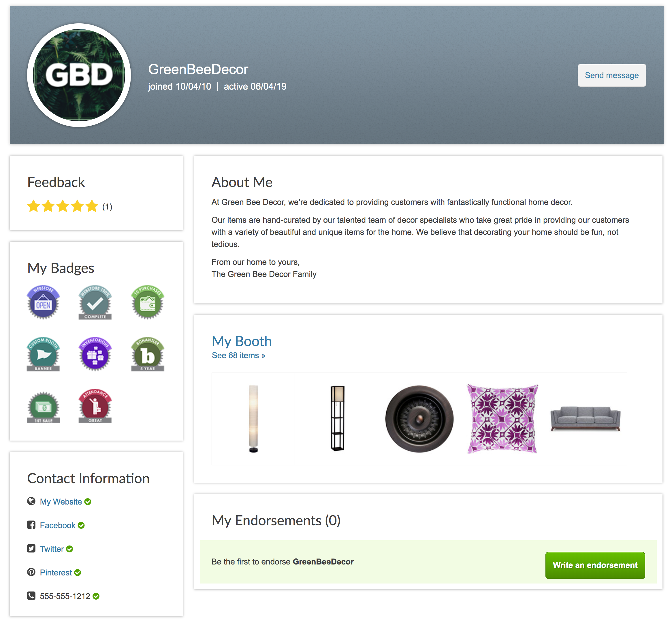This screenshot has height=625, width=672.
Task: Write an endorsement for the seller
Action: [595, 565]
